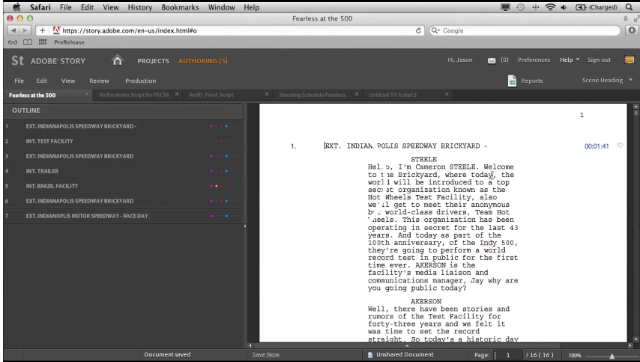640x362 pixels.
Task: Select scene 7 MOTOR SPEEDWAY - RACE DAY
Action: coord(124,216)
